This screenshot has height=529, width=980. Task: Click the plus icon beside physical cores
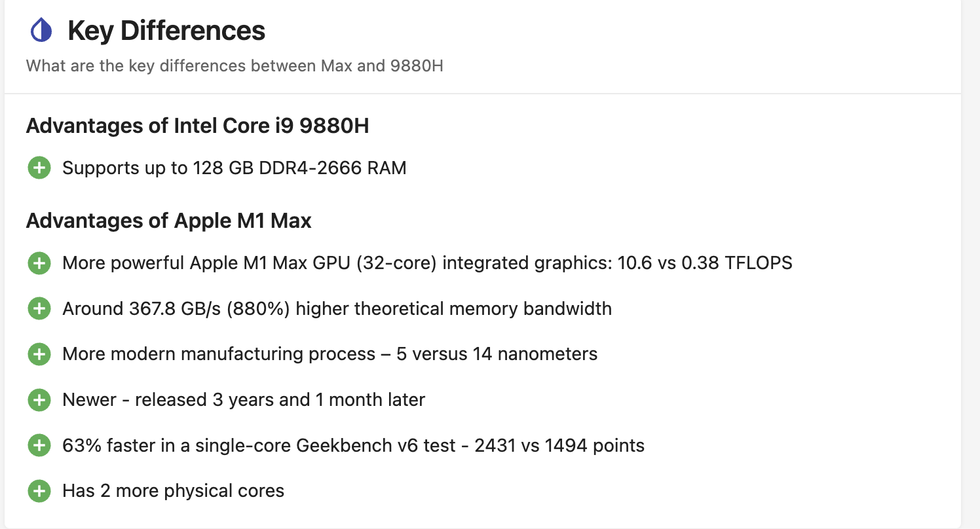tap(39, 491)
